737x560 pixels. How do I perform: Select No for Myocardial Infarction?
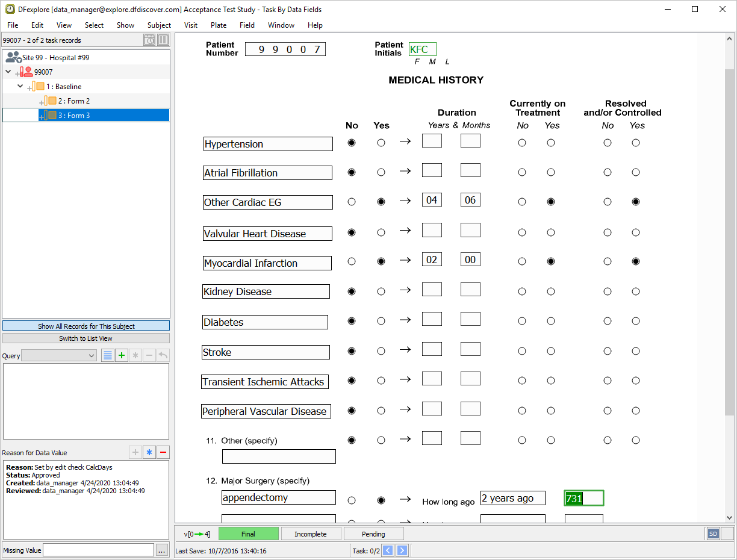(x=352, y=261)
